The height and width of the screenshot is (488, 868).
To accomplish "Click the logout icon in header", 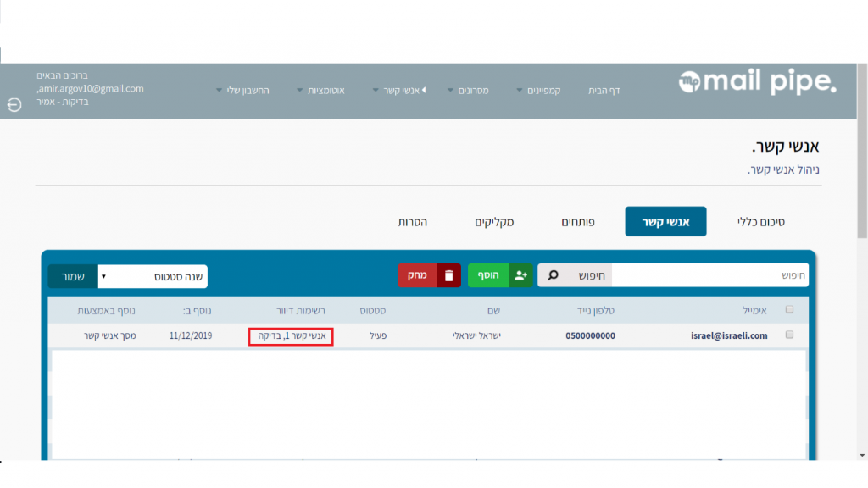I will coord(14,105).
